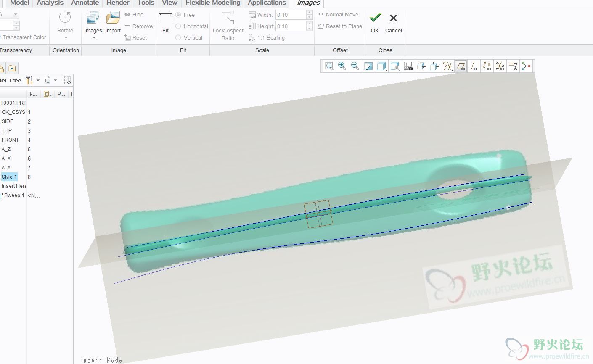
Task: Click the Import image icon
Action: (113, 18)
